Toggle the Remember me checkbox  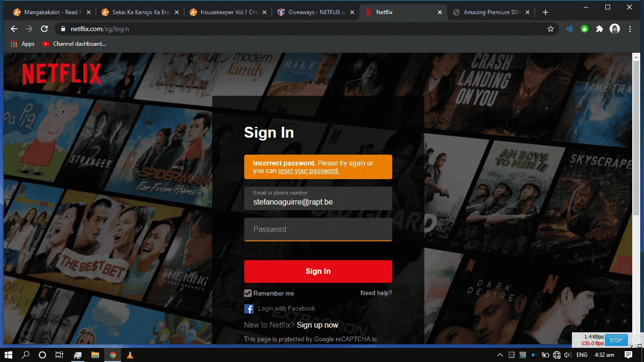coord(248,293)
